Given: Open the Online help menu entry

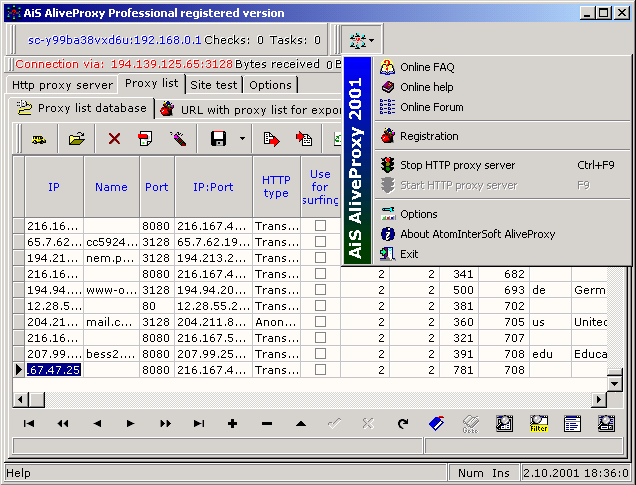Looking at the screenshot, I should [427, 87].
